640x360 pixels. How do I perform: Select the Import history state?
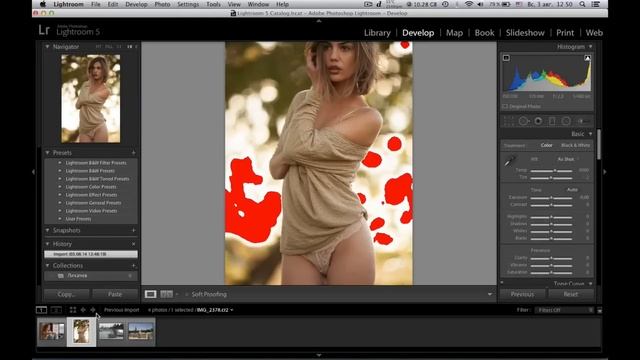(x=91, y=254)
